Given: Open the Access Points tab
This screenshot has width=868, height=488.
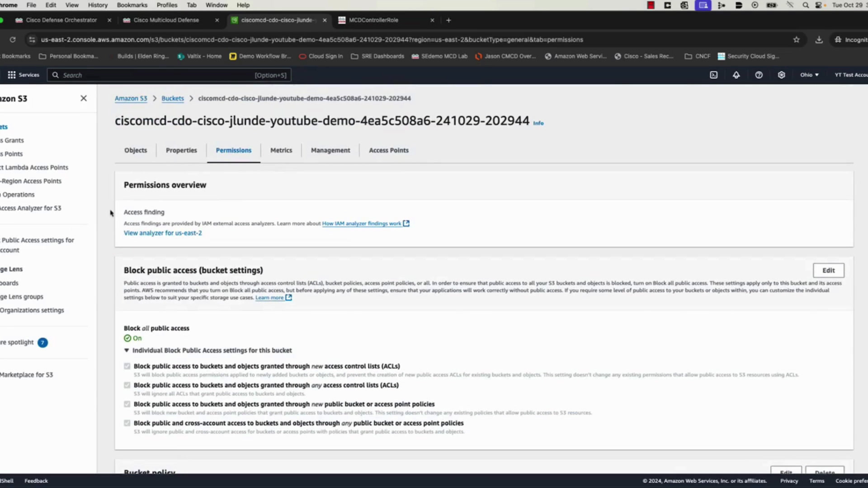Looking at the screenshot, I should tap(389, 150).
